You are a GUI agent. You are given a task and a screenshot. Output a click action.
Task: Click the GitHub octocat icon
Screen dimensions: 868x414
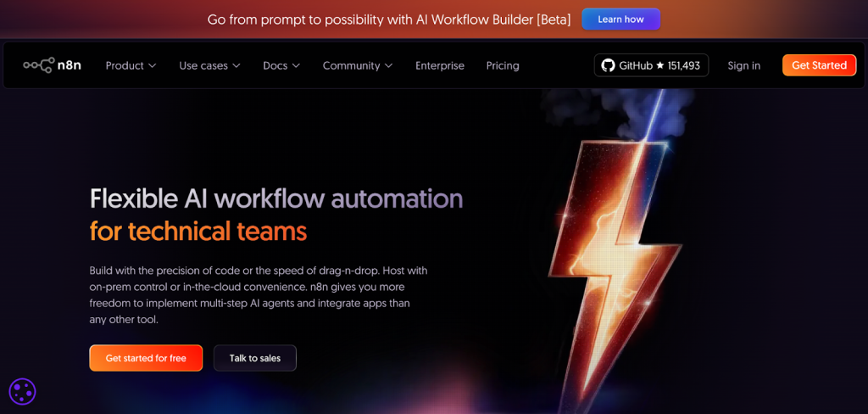pyautogui.click(x=608, y=65)
